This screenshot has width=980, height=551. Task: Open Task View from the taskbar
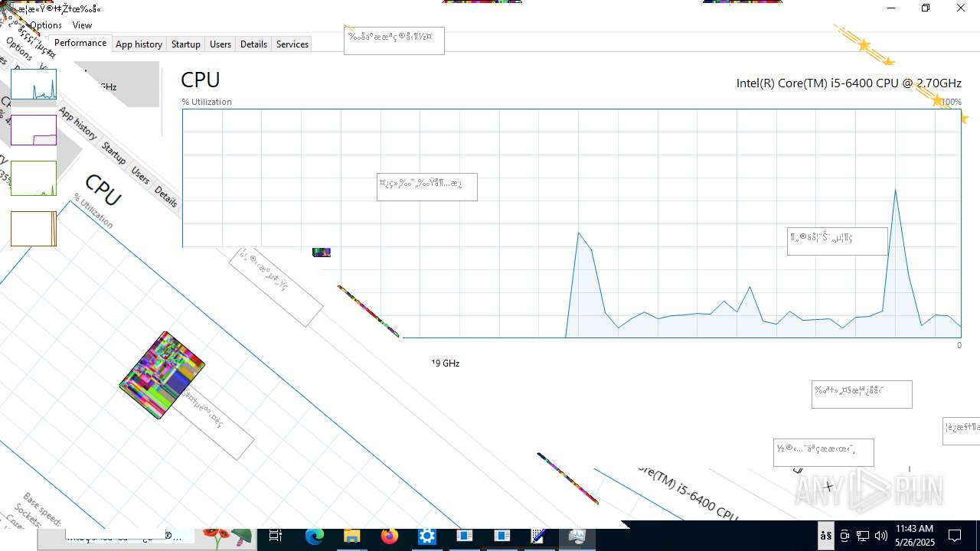[276, 536]
